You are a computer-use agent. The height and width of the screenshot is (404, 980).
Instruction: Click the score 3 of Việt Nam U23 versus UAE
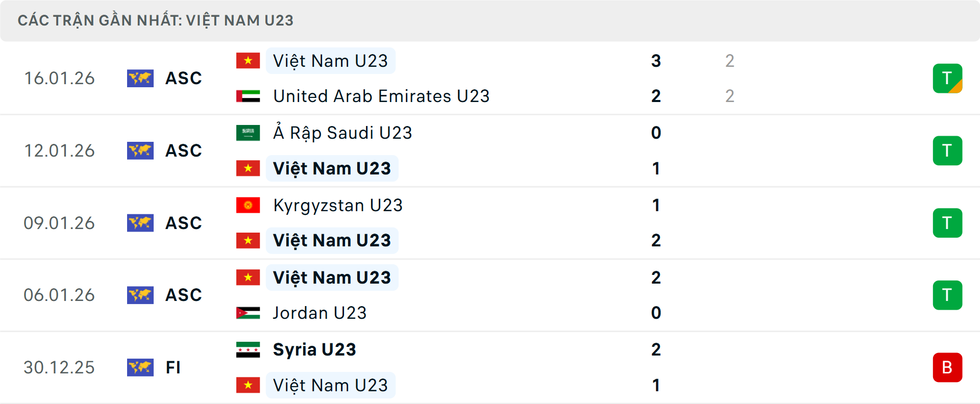click(x=655, y=61)
